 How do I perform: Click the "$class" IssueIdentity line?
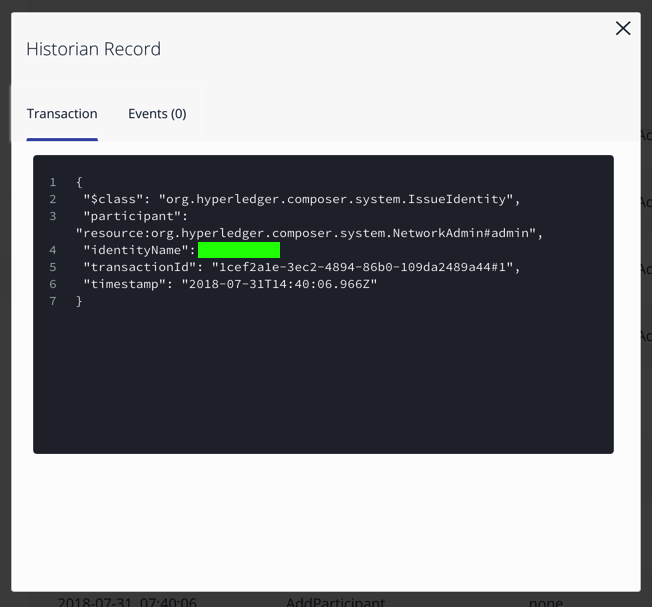pos(301,199)
